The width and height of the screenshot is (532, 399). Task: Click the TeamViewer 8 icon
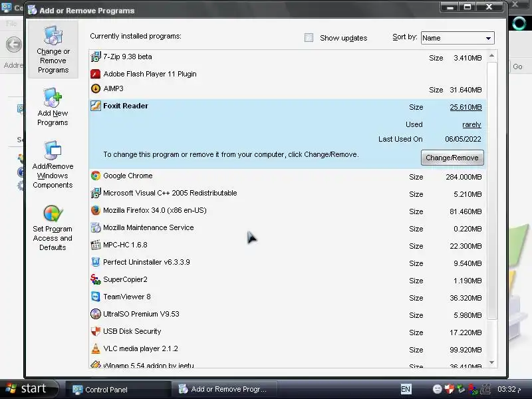click(x=96, y=297)
